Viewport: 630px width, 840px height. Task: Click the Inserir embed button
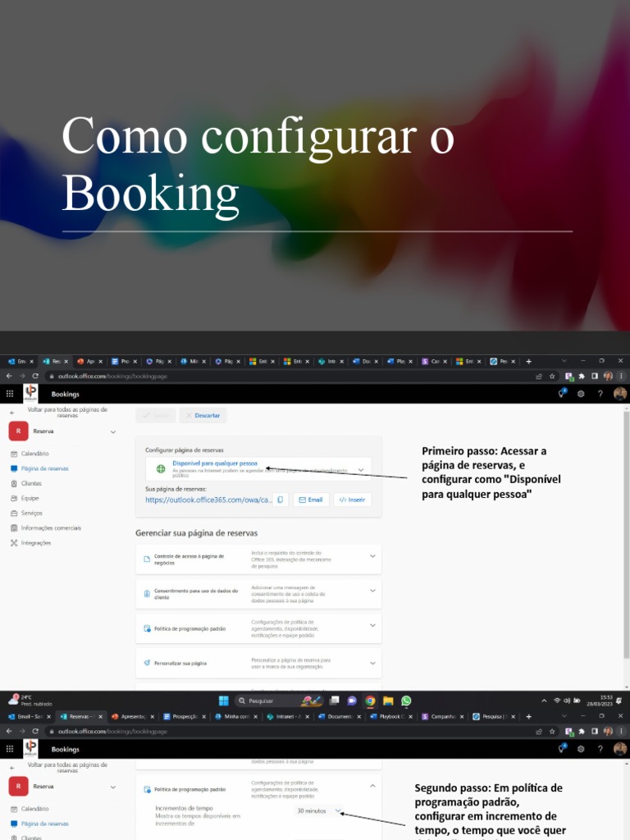point(353,500)
